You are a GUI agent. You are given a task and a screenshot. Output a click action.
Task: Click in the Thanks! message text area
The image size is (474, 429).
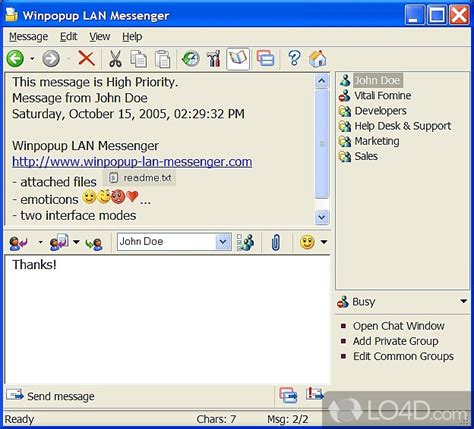coord(167,320)
